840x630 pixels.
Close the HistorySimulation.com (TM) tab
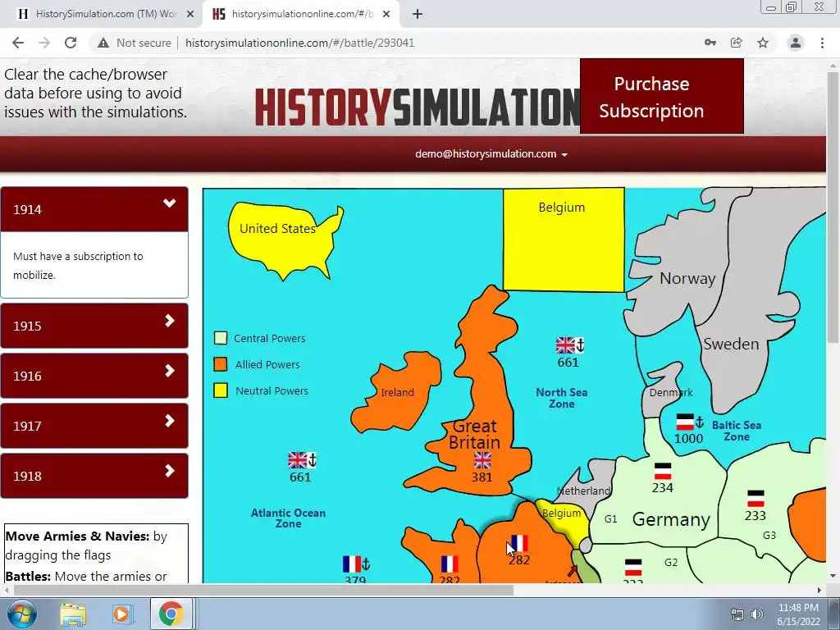coord(190,14)
